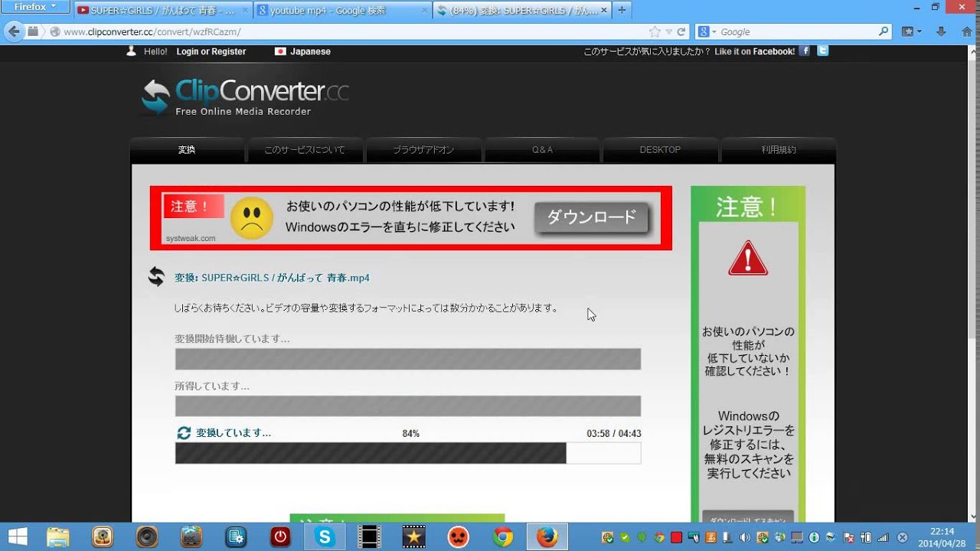Image resolution: width=980 pixels, height=551 pixels.
Task: Open Google Chrome from the taskbar
Action: click(503, 536)
